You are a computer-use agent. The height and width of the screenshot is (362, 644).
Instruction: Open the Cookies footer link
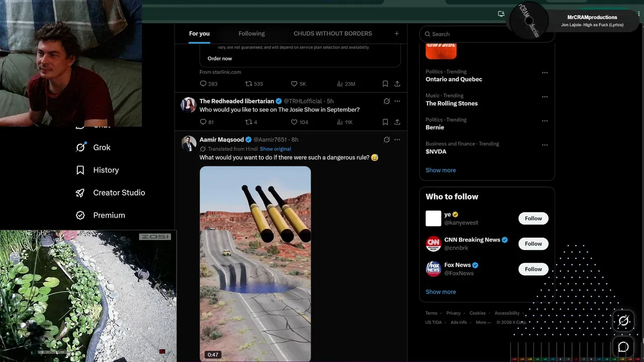click(477, 313)
